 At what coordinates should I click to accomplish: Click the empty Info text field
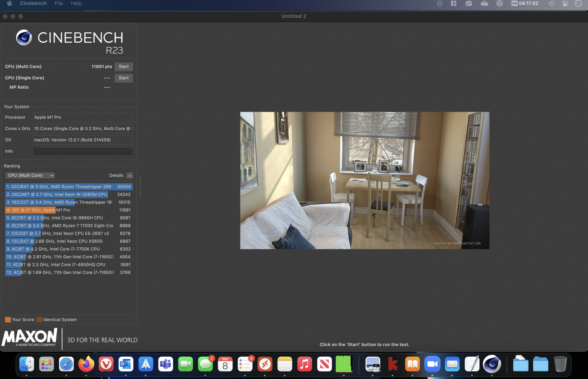click(83, 151)
